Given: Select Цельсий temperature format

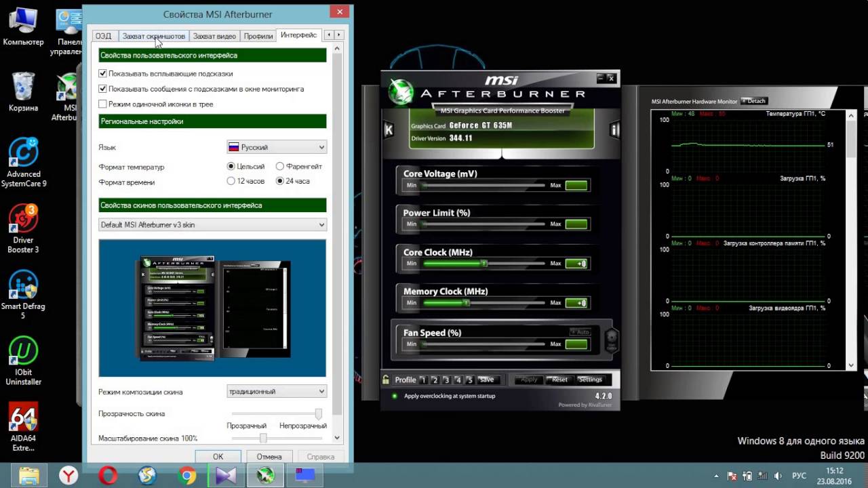Looking at the screenshot, I should tap(231, 166).
